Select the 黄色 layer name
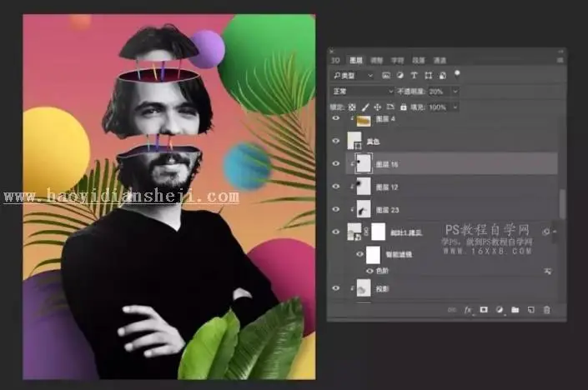The height and width of the screenshot is (390, 588). pyautogui.click(x=373, y=142)
